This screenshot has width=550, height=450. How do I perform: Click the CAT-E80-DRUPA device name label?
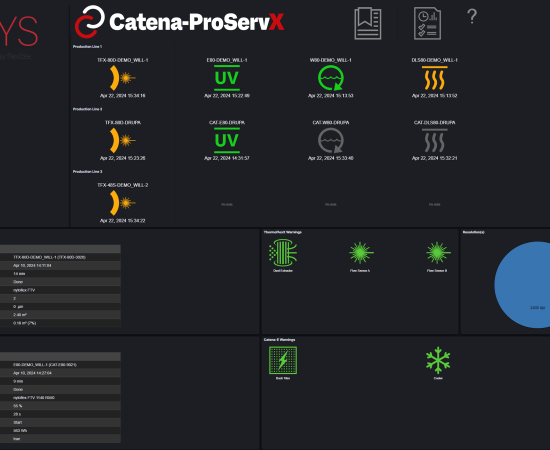pos(227,122)
